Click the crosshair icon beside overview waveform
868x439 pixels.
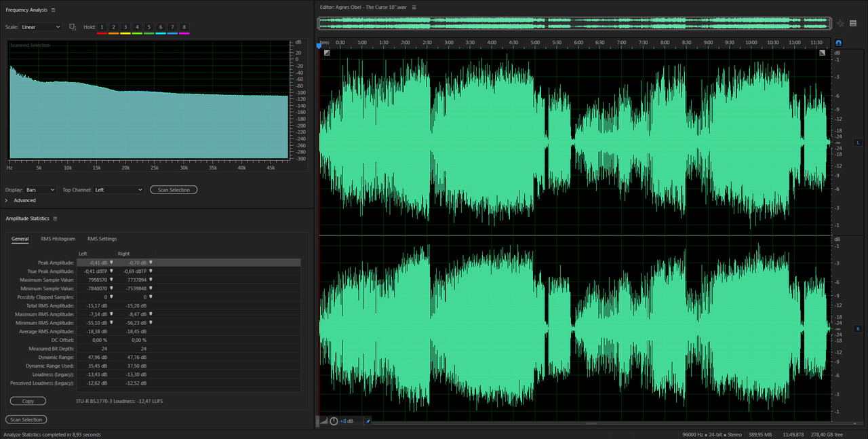pos(840,23)
